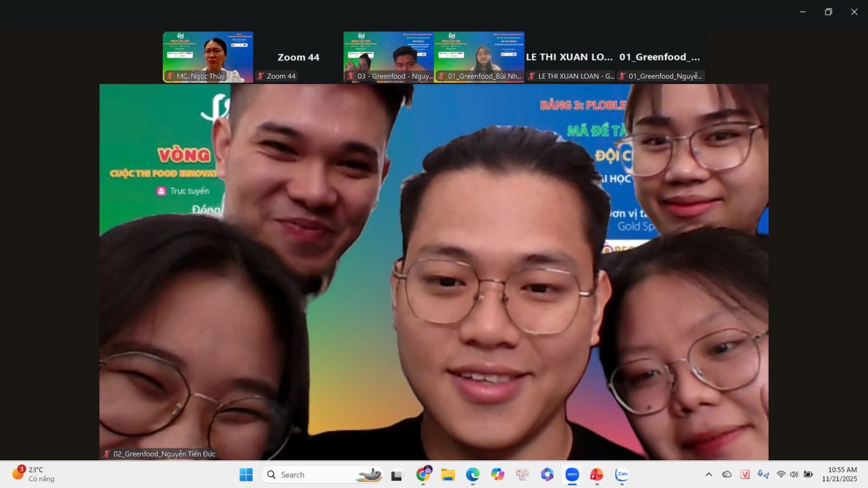Open the Copilot app in the taskbar
Image resolution: width=868 pixels, height=488 pixels.
pyautogui.click(x=497, y=475)
